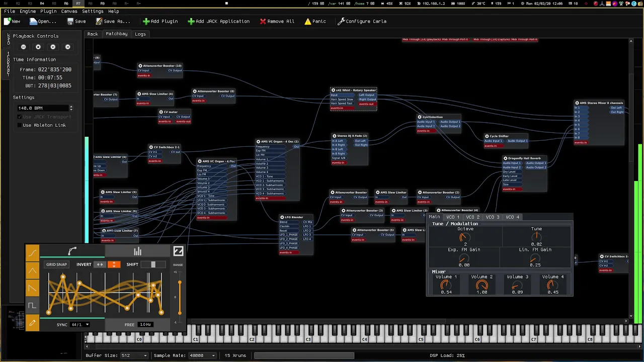Click the FREE 1.0 Hz rate field
644x362 pixels.
point(146,325)
